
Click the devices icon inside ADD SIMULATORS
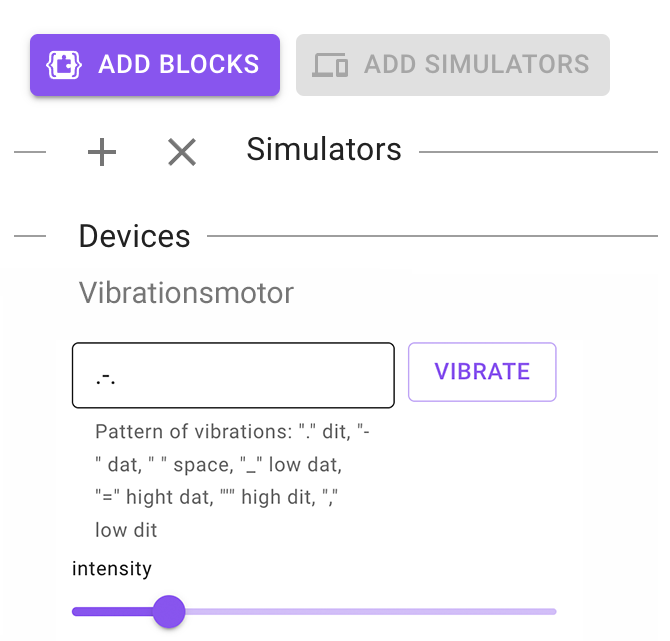pyautogui.click(x=330, y=65)
